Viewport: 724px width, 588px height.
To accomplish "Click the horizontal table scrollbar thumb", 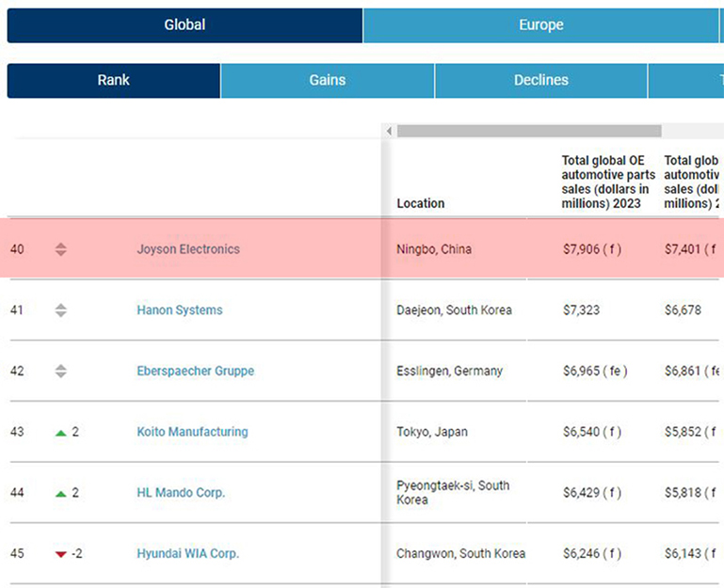I will pos(528,132).
